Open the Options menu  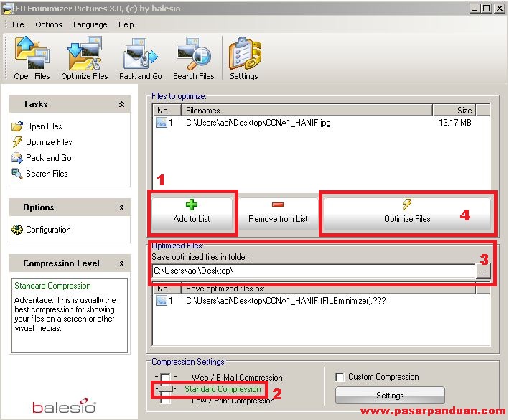[49, 24]
